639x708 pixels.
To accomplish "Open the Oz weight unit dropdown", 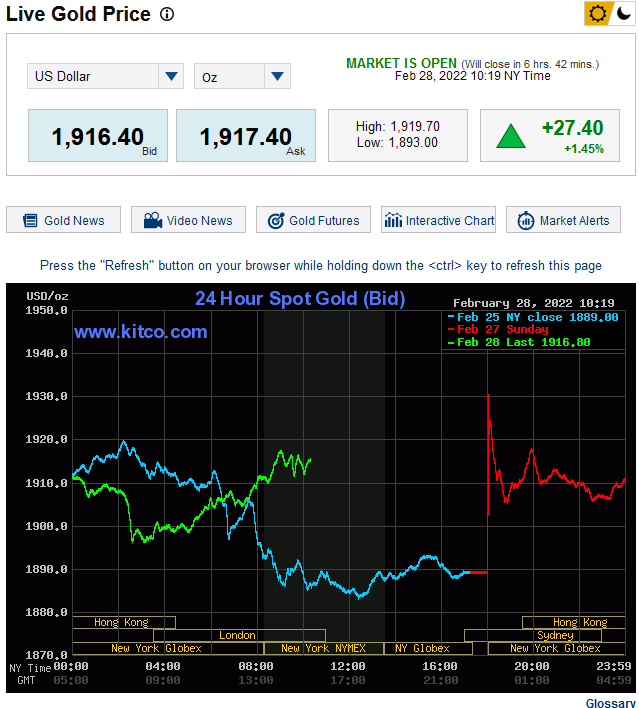I will [x=242, y=76].
